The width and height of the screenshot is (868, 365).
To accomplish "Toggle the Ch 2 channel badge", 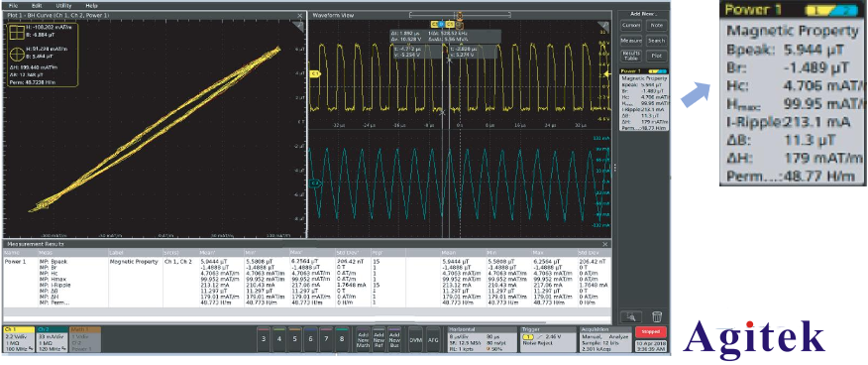I will point(53,339).
